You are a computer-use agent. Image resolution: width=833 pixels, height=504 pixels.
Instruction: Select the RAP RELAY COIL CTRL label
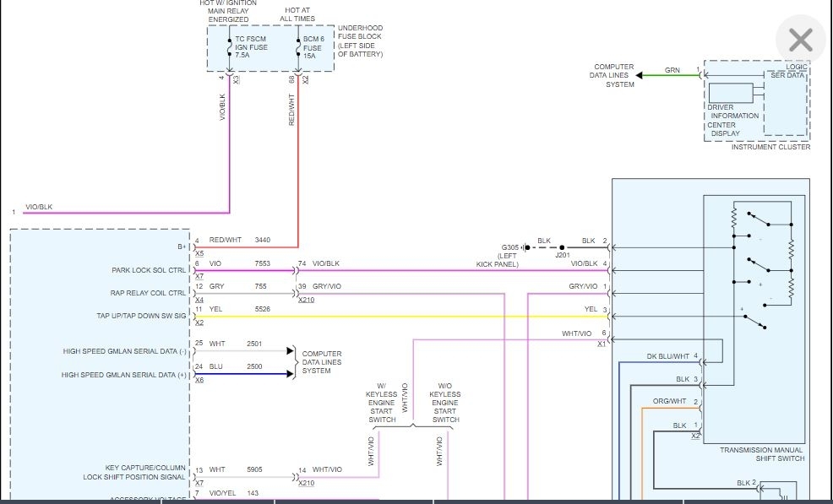(148, 293)
